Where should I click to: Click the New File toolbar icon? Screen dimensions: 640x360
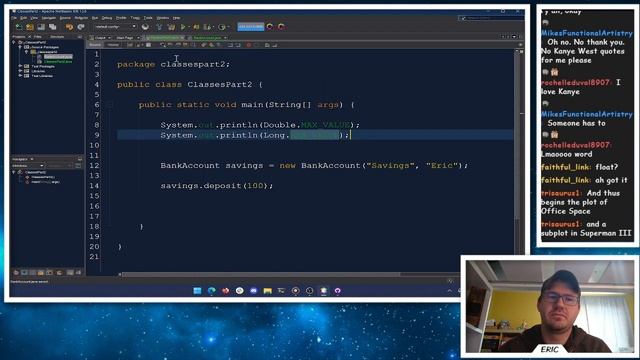point(19,27)
